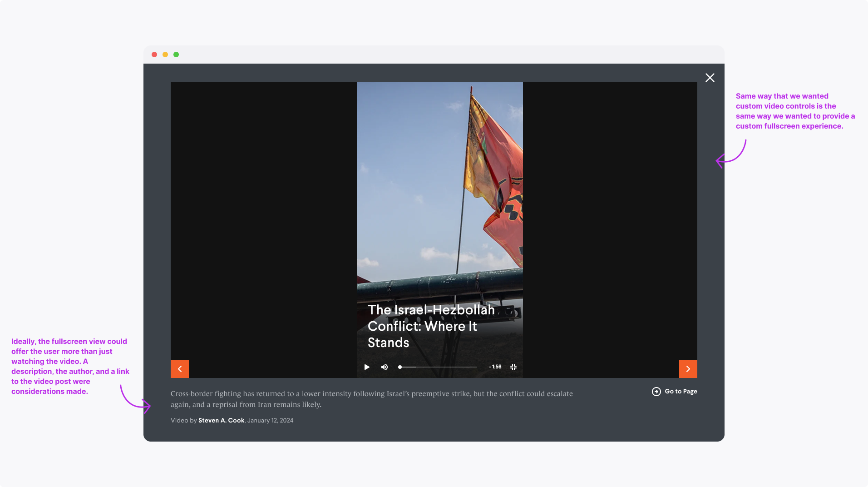Click the circled arrow icon beside Go to Page

[x=656, y=392]
